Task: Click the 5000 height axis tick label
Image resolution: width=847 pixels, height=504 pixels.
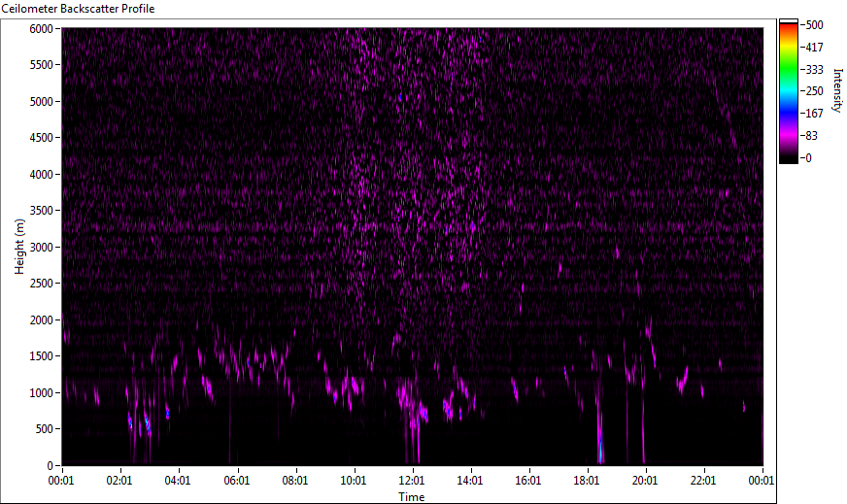Action: coord(41,102)
